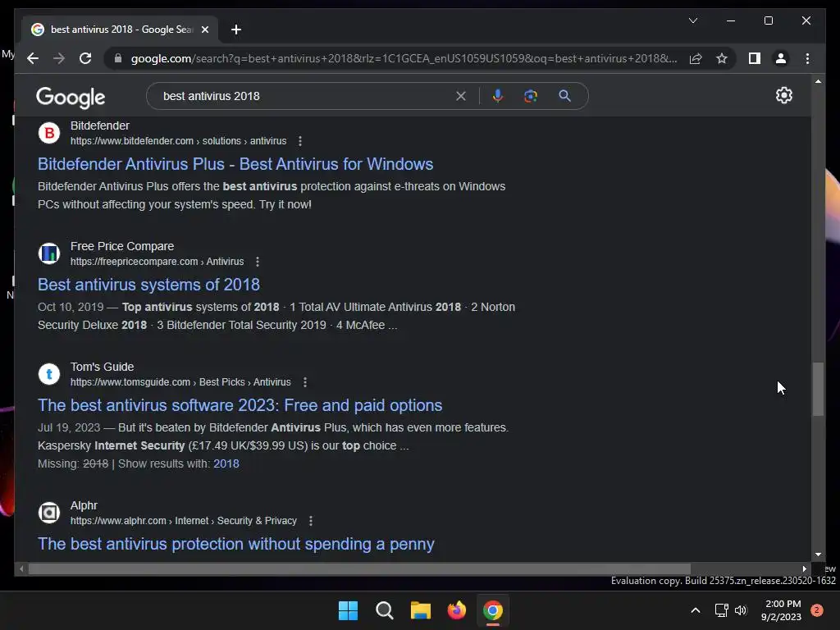Open Chrome's side panel
840x630 pixels.
tap(755, 58)
